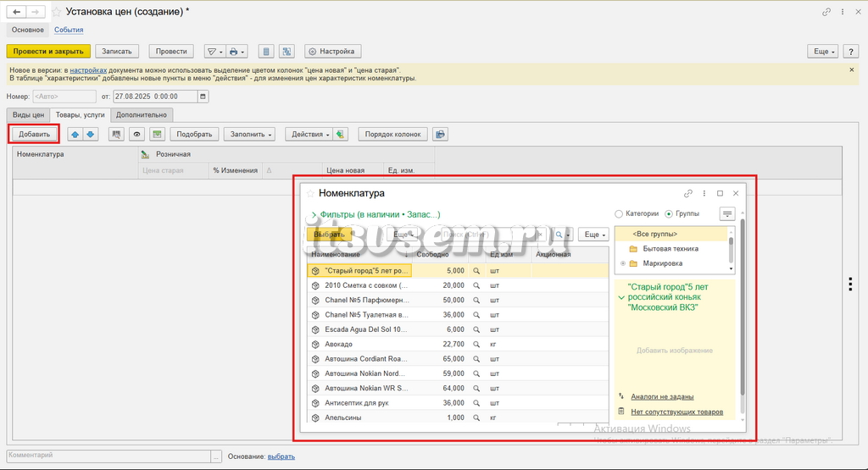Click magnifier icon in Авокадо row
Screen dimensions: 868x470
click(476, 345)
